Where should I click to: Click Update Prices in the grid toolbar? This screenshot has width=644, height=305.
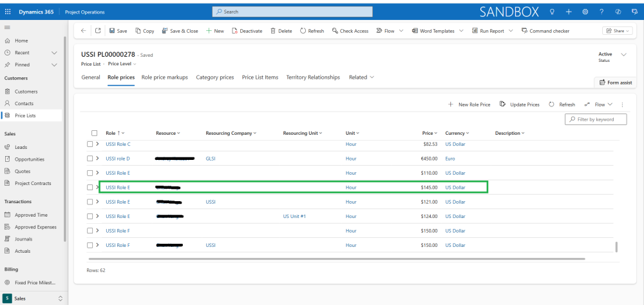tap(520, 104)
